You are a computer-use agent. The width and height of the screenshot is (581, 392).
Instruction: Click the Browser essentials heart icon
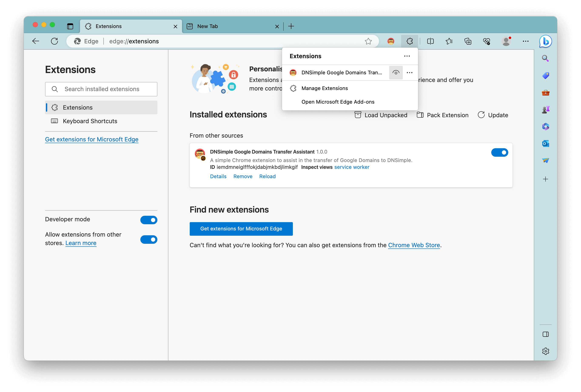click(x=487, y=41)
